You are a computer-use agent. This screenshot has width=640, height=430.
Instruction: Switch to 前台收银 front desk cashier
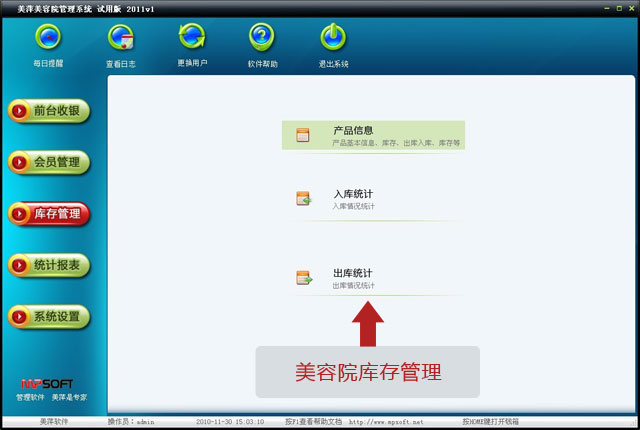tap(48, 110)
